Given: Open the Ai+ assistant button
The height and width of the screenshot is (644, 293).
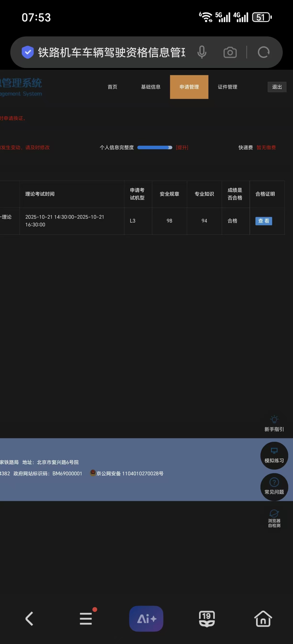Looking at the screenshot, I should 146,619.
